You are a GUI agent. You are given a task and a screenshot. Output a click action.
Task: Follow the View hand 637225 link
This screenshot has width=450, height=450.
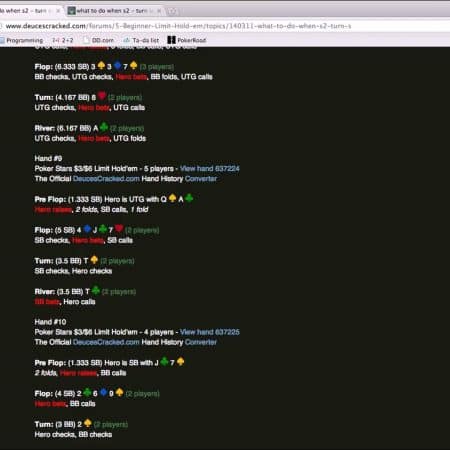[210, 332]
